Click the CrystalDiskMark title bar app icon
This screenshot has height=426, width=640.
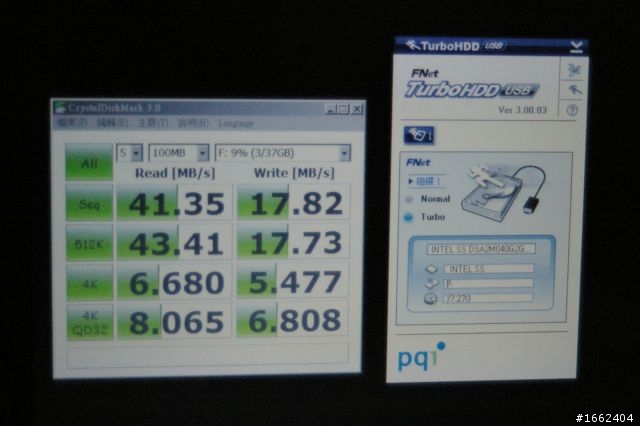point(60,108)
